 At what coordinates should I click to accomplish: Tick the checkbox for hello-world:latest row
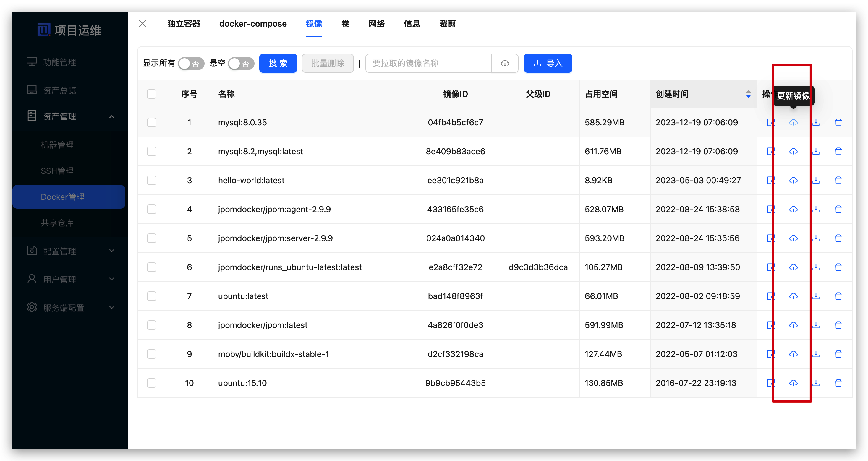coord(152,180)
